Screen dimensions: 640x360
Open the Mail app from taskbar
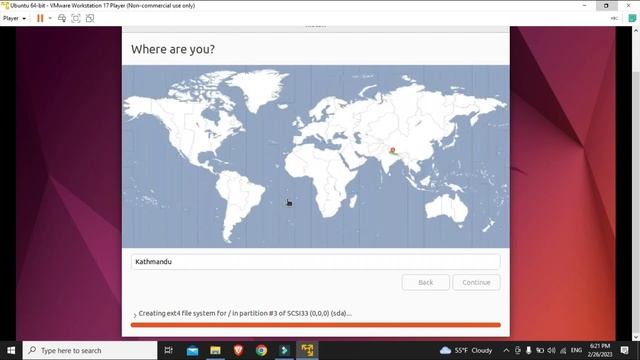(x=192, y=350)
